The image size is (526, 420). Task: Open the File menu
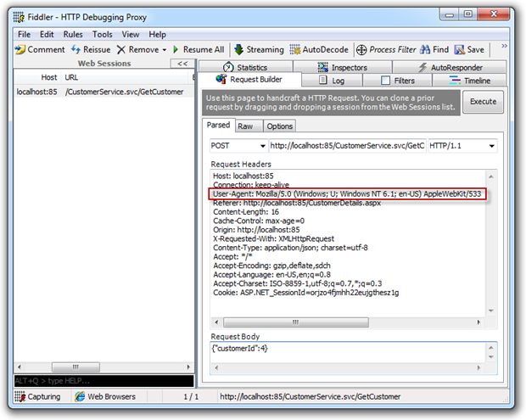point(24,34)
